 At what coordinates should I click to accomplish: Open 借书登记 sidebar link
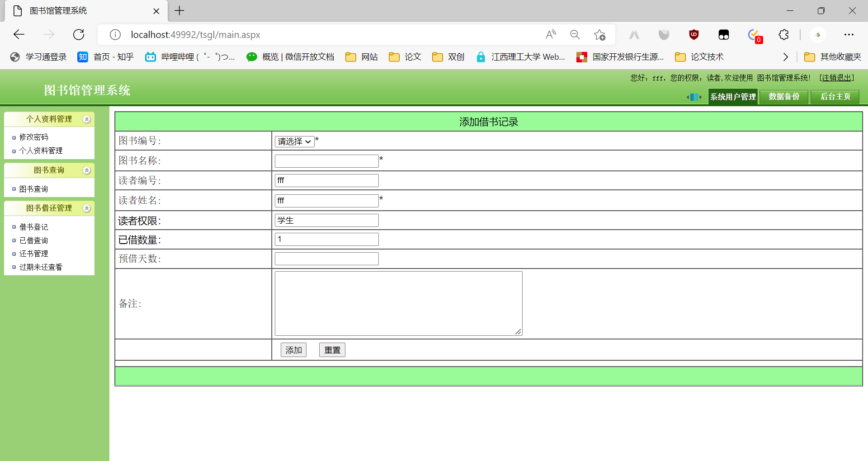[x=33, y=227]
